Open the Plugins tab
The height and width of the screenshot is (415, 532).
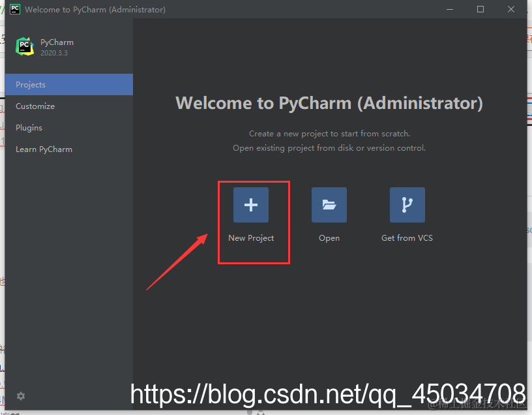69,128
